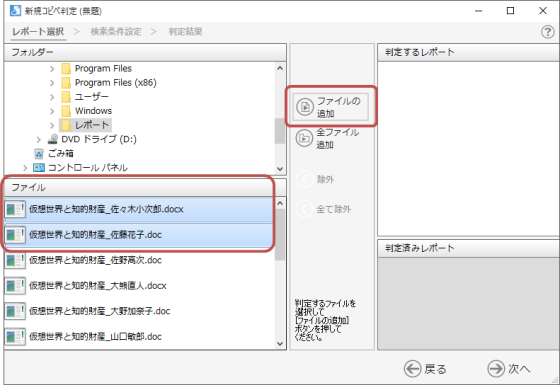Open help via the question mark icon
This screenshot has width=560, height=385.
[548, 32]
